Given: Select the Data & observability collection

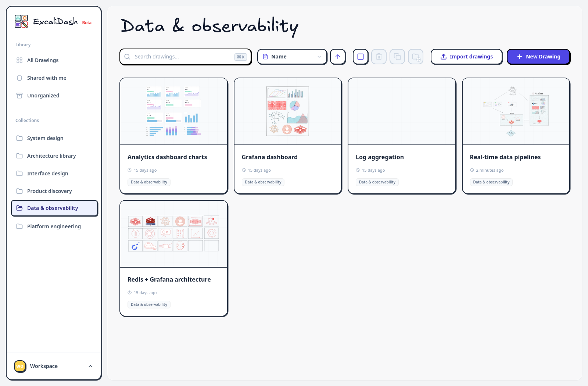Looking at the screenshot, I should coord(54,208).
